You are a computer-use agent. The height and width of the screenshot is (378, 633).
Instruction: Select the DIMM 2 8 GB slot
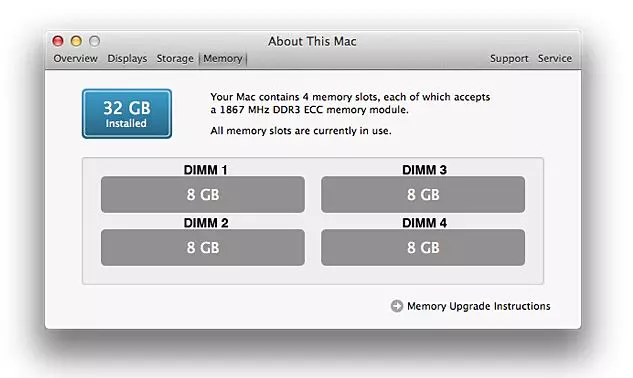tap(203, 248)
